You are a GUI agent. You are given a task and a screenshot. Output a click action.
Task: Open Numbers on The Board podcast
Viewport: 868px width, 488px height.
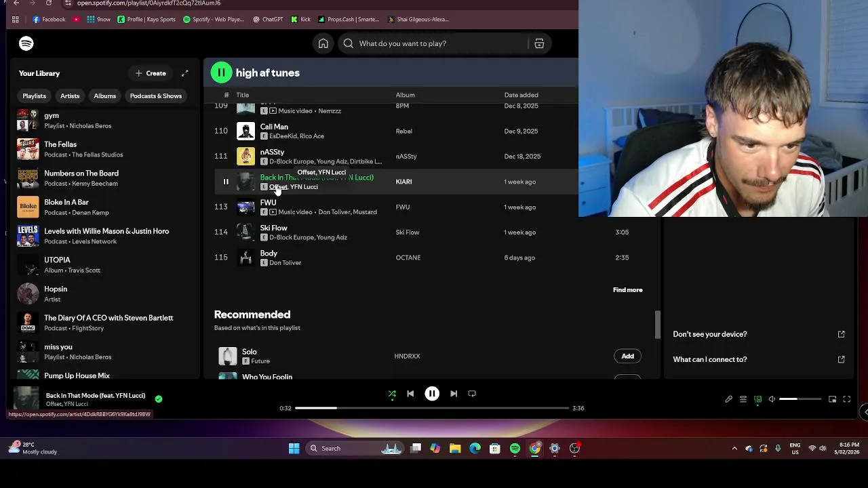tap(104, 178)
